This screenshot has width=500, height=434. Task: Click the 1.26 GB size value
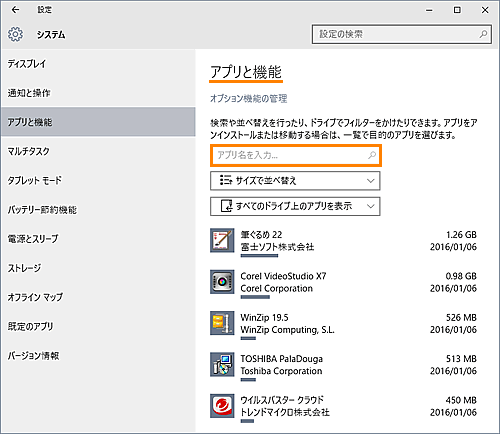461,235
